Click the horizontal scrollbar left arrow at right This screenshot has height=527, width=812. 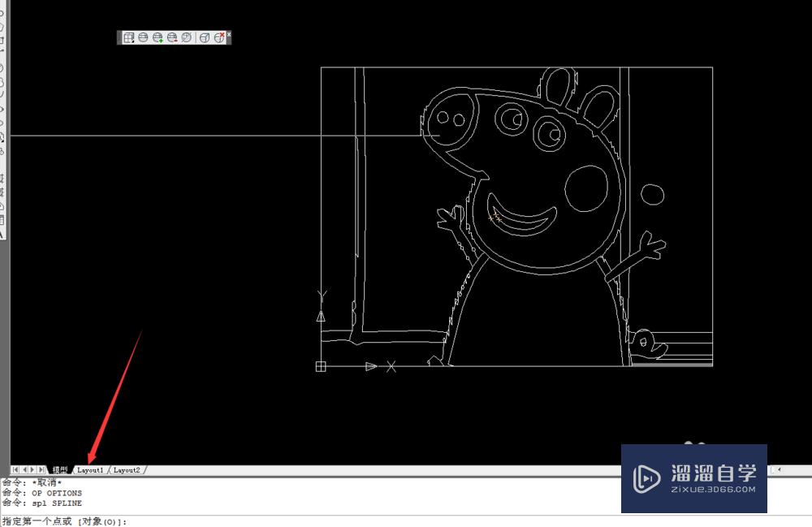coord(779,469)
